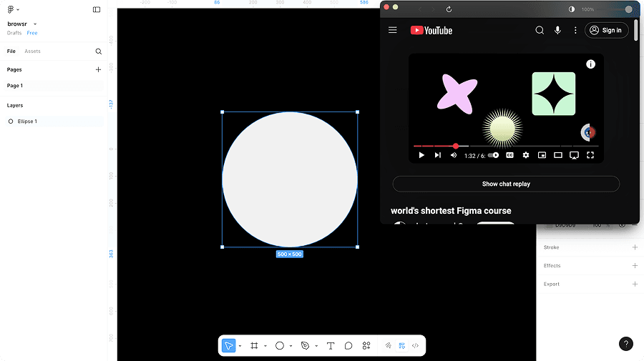Select the Ellipse shape tool
The height and width of the screenshot is (361, 644).
[x=280, y=346]
